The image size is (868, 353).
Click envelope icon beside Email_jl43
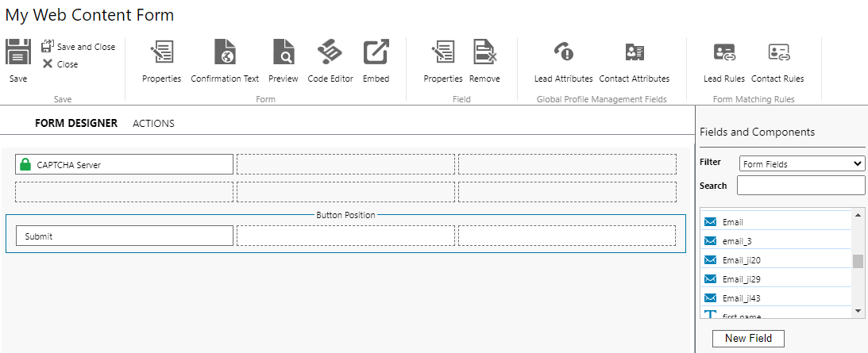tap(710, 298)
